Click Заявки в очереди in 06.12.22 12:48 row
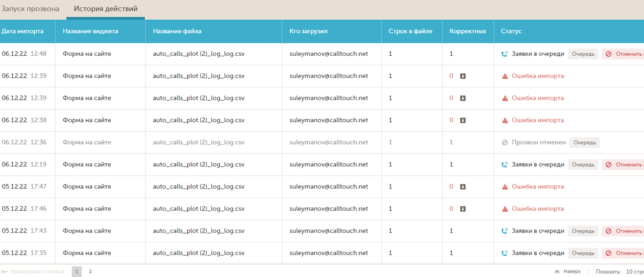 click(x=538, y=54)
